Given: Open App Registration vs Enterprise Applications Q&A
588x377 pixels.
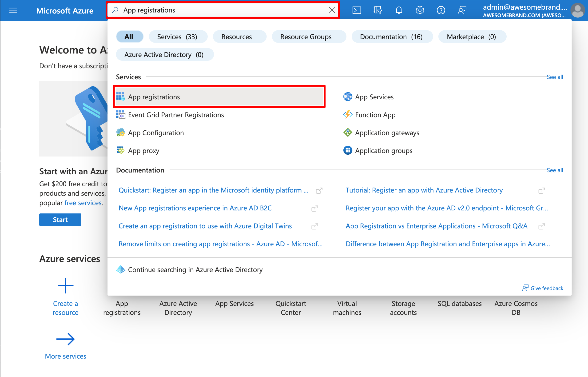Looking at the screenshot, I should coord(436,226).
